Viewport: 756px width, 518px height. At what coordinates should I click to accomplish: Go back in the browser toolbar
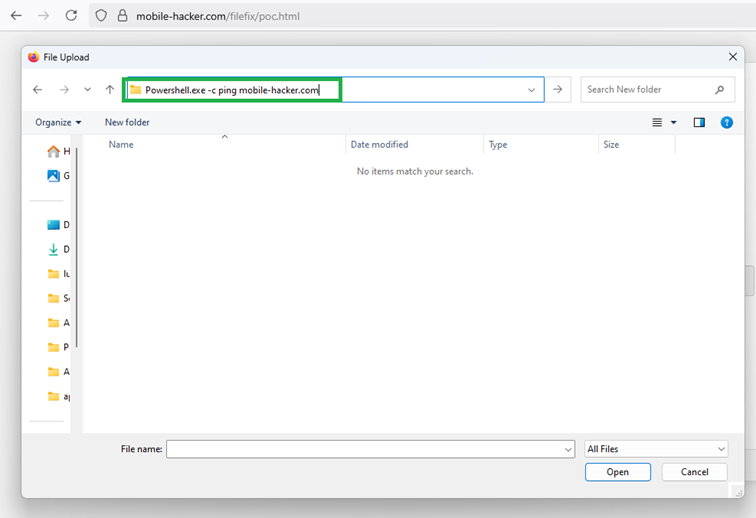point(16,16)
